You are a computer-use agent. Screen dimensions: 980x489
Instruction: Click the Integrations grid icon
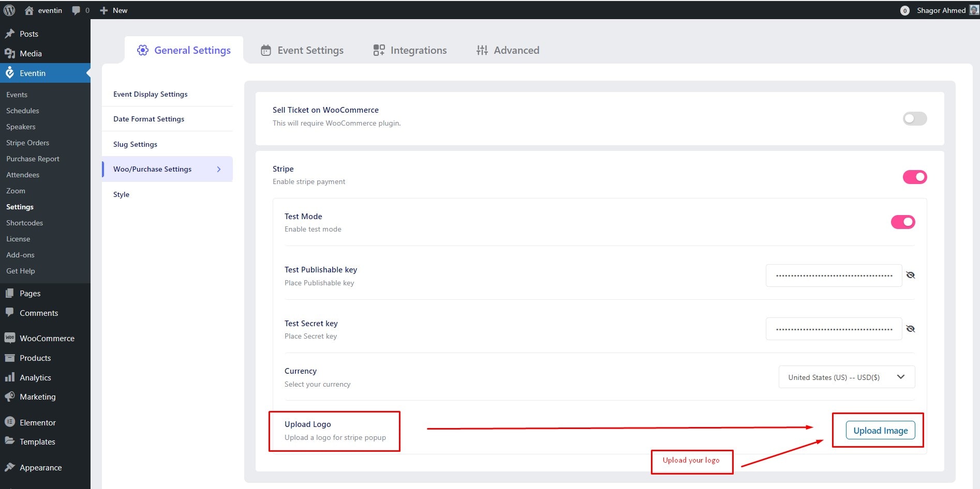coord(379,50)
